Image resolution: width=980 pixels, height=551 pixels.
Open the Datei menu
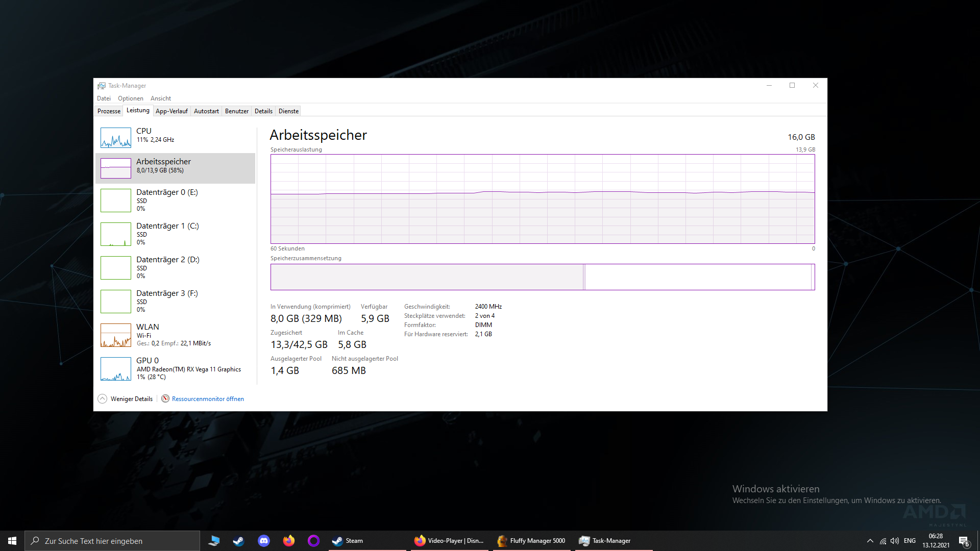pos(104,98)
